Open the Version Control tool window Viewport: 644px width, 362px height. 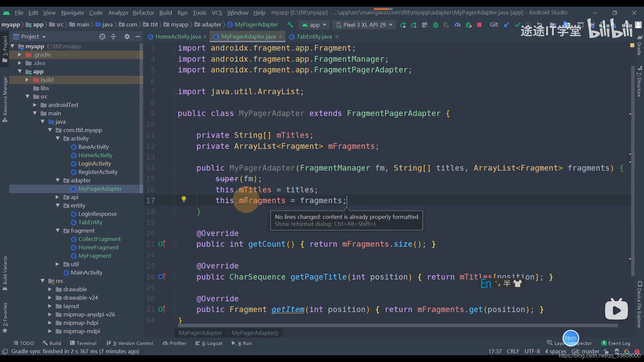[129, 343]
